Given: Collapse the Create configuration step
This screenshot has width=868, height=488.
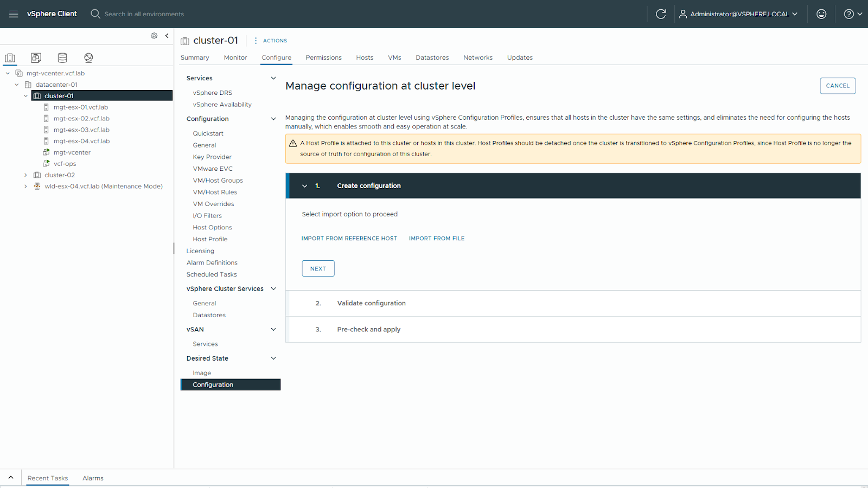Looking at the screenshot, I should point(304,186).
